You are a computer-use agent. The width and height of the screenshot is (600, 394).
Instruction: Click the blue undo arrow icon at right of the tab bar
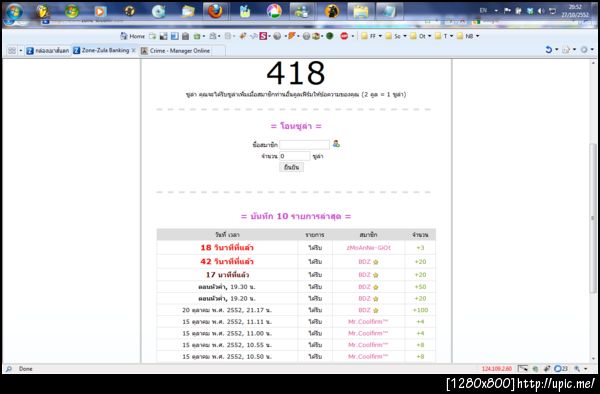(x=549, y=49)
